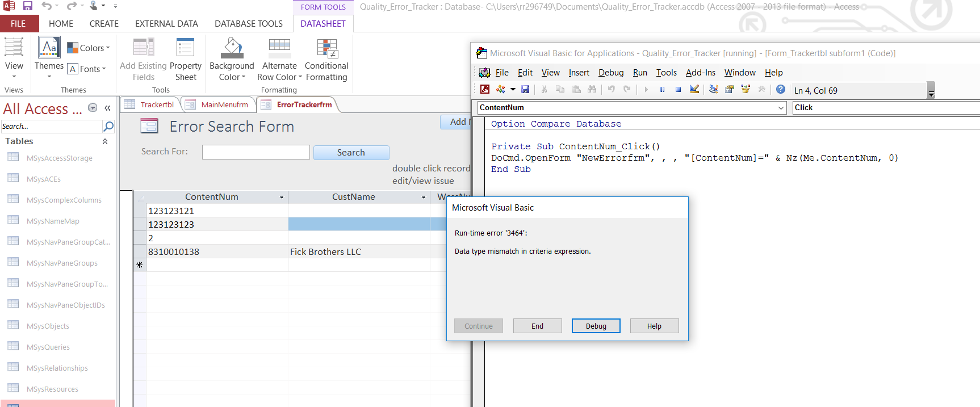Viewport: 980px width, 407px height.
Task: Open the theme Colors dropdown
Action: [x=89, y=48]
